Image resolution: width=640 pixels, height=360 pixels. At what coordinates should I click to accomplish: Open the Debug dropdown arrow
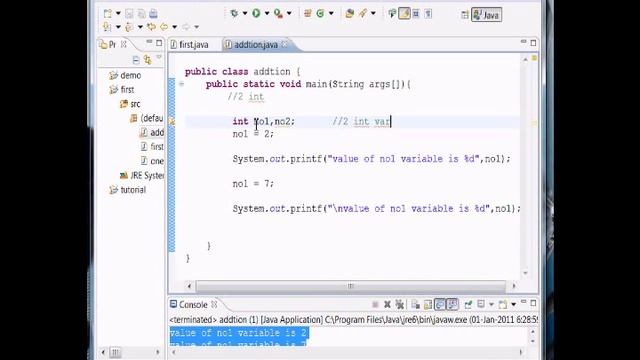click(x=245, y=13)
